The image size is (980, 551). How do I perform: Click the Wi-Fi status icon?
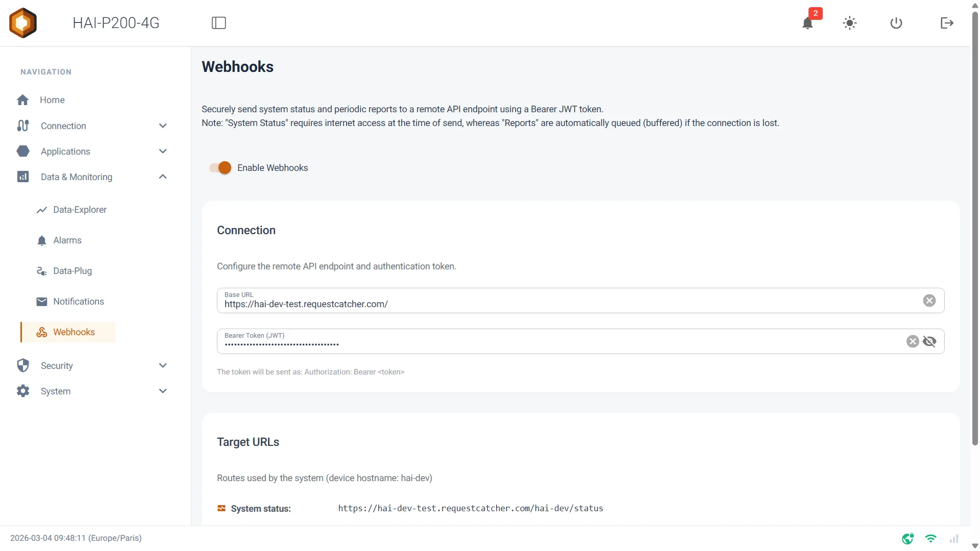[x=931, y=538]
